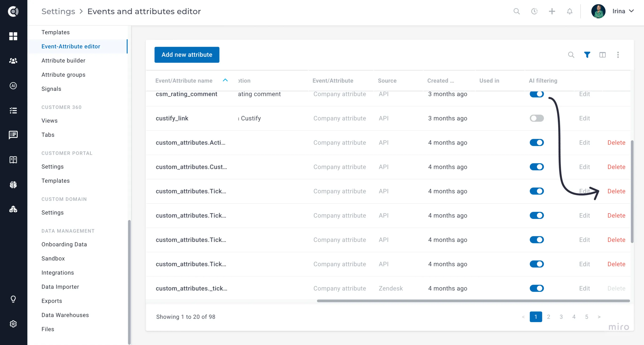644x345 pixels.
Task: Go to next page arrow in pagination
Action: tap(599, 317)
